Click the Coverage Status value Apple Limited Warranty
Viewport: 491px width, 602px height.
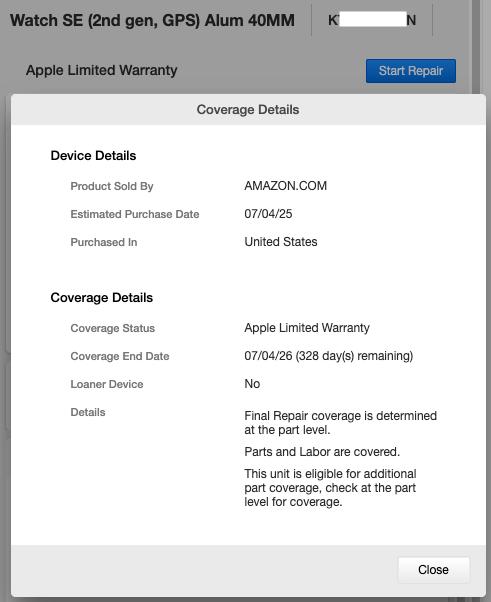[x=307, y=328]
